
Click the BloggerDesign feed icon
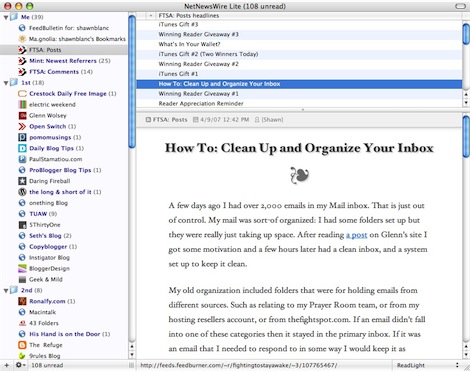[x=22, y=268]
